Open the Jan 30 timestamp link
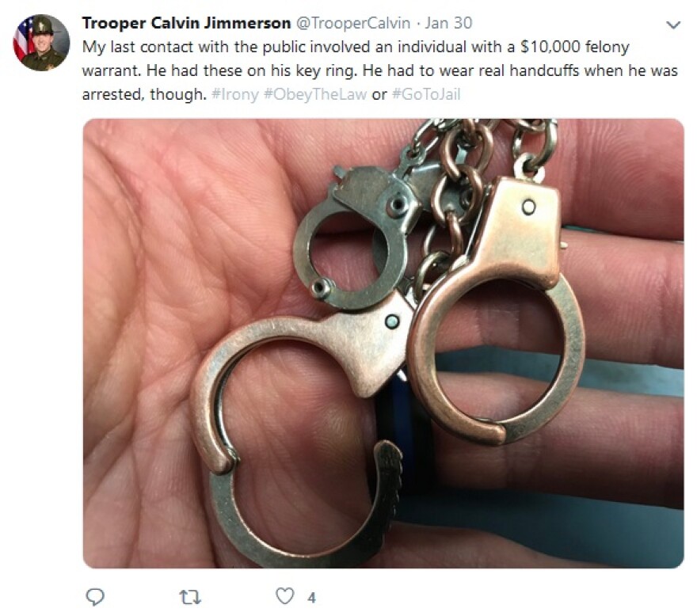697x616 pixels. click(x=448, y=23)
